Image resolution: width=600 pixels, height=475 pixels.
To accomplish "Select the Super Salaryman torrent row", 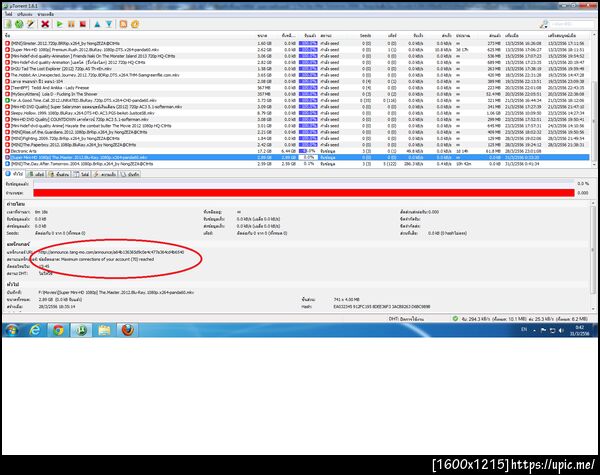I will tap(297, 107).
